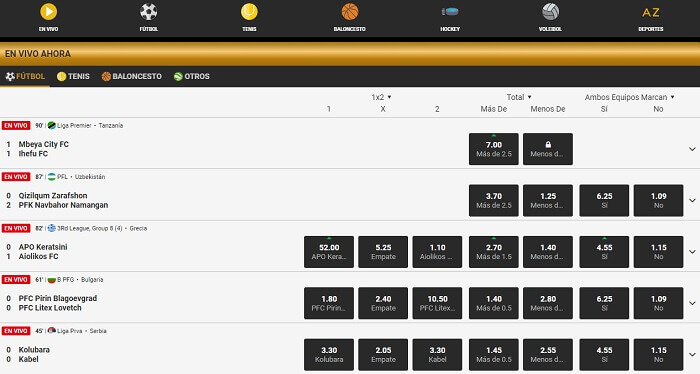Viewport: 700px width, 374px height.
Task: Open the Ambos Equipos Marcan dropdown
Action: point(629,97)
